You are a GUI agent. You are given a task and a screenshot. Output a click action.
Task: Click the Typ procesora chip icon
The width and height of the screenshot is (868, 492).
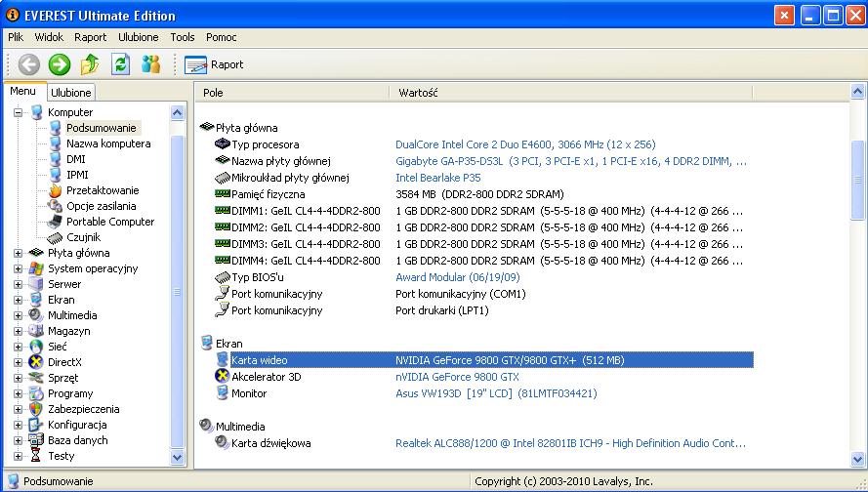coord(222,143)
